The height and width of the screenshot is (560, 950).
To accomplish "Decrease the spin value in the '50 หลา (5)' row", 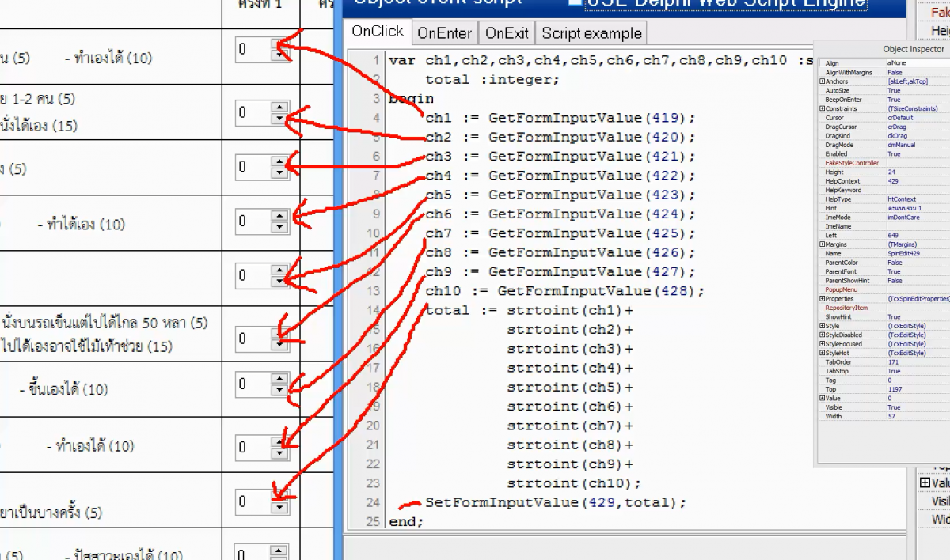I will pos(279,345).
